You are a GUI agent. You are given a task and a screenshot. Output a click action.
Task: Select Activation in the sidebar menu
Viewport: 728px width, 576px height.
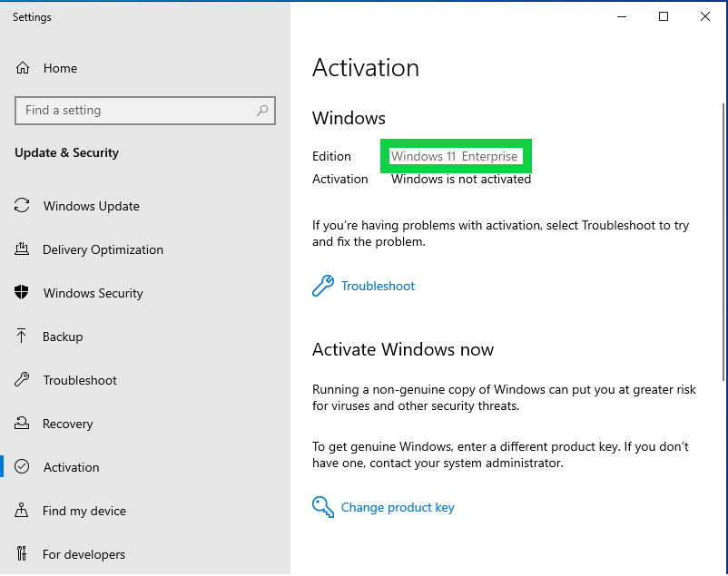71,467
